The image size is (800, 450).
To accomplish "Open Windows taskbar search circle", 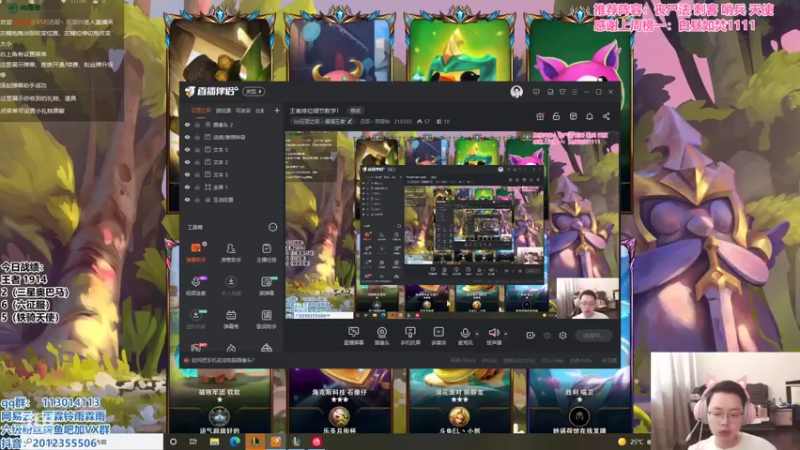I will coord(173,442).
